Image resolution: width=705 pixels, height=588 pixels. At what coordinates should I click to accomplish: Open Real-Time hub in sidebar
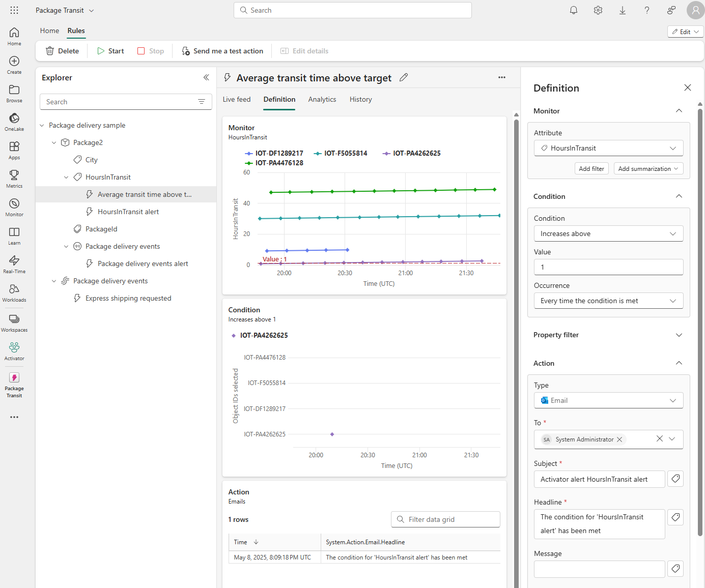[x=14, y=264]
